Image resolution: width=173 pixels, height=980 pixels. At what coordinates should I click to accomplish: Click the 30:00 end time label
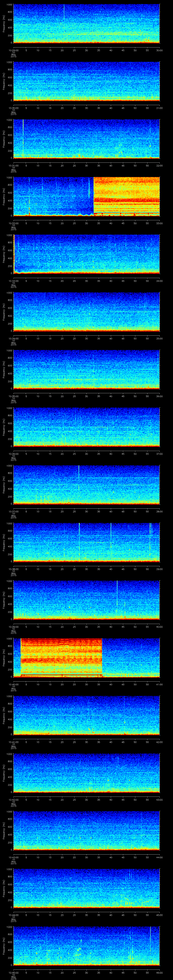159,50
